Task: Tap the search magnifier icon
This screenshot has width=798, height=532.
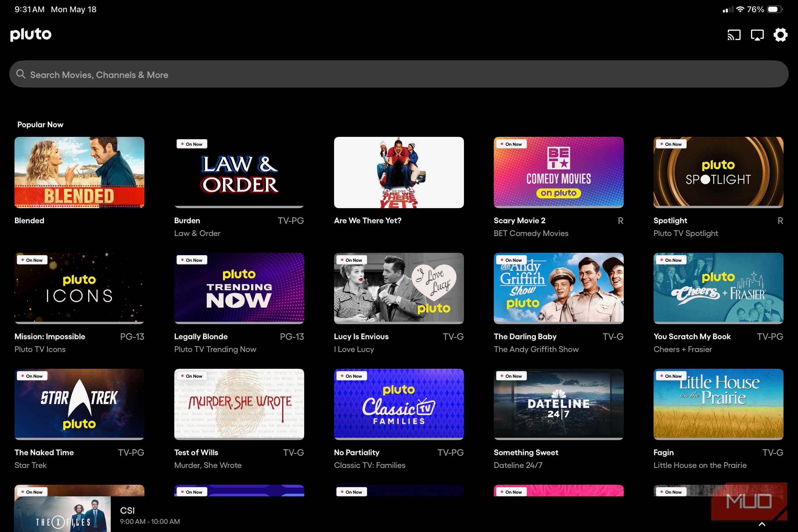Action: (x=21, y=74)
